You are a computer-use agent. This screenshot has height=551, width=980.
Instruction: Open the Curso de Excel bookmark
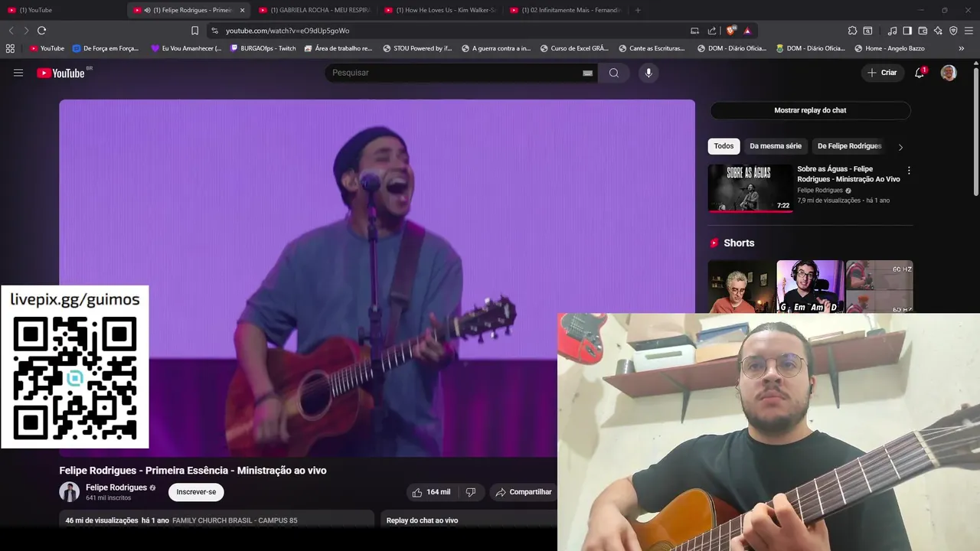pos(574,48)
